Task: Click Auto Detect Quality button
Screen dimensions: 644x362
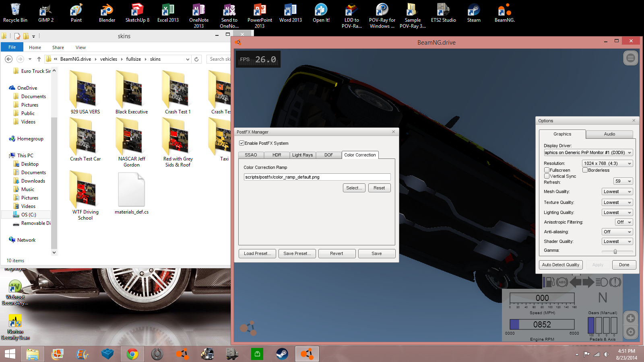Action: click(x=561, y=265)
